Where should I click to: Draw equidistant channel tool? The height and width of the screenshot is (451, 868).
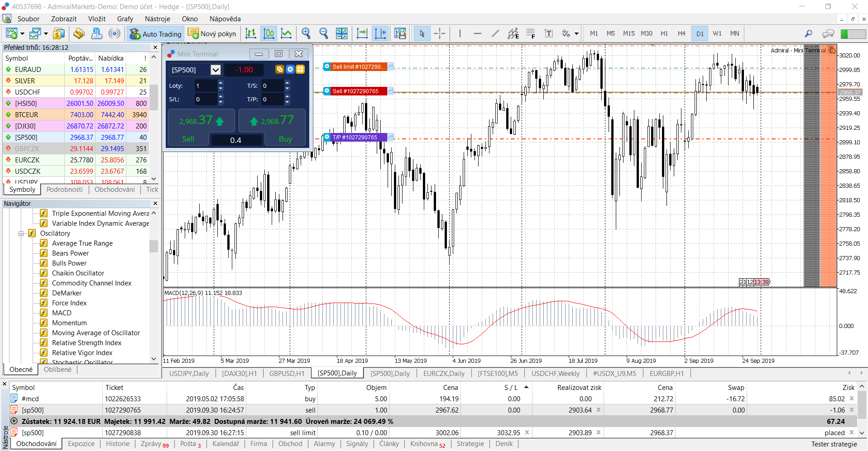coord(513,33)
